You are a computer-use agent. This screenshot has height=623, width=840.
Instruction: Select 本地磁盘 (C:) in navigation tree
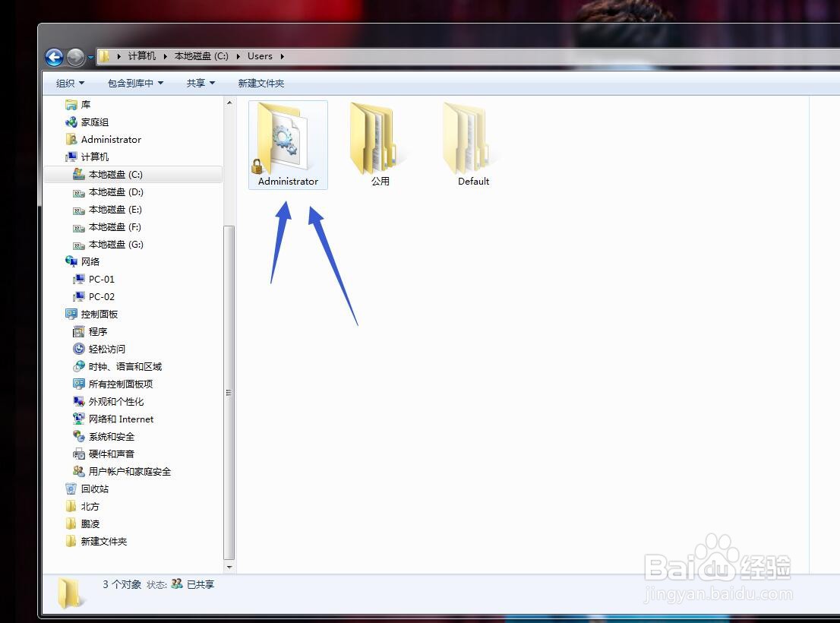(x=132, y=175)
